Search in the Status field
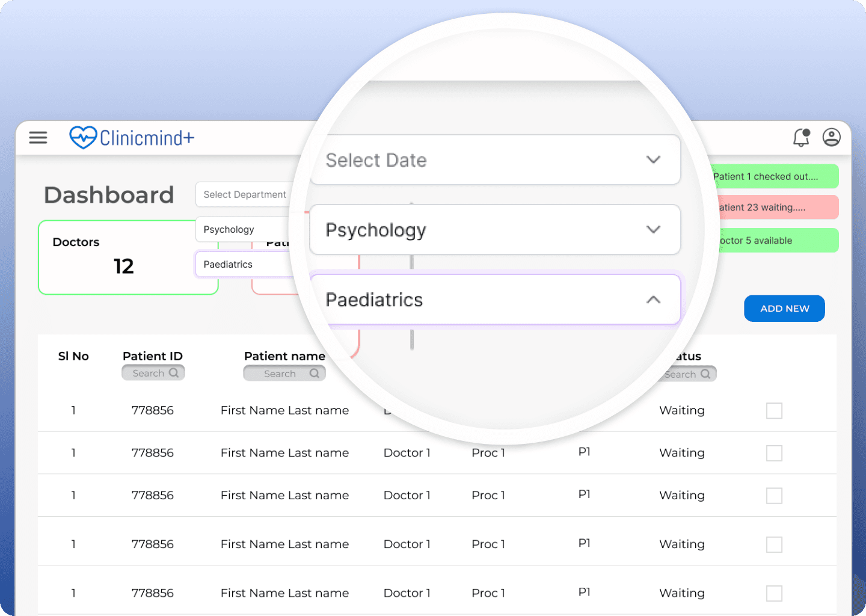Screen dimensions: 866x616 tap(689, 374)
